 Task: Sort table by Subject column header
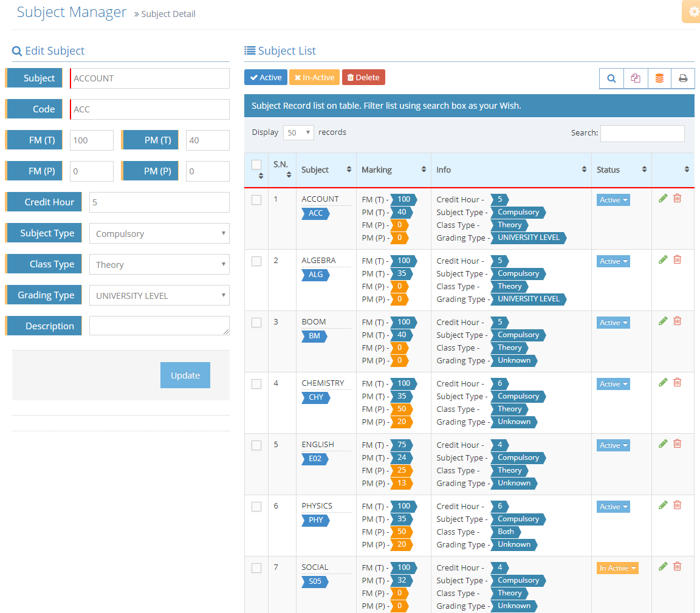pyautogui.click(x=326, y=170)
